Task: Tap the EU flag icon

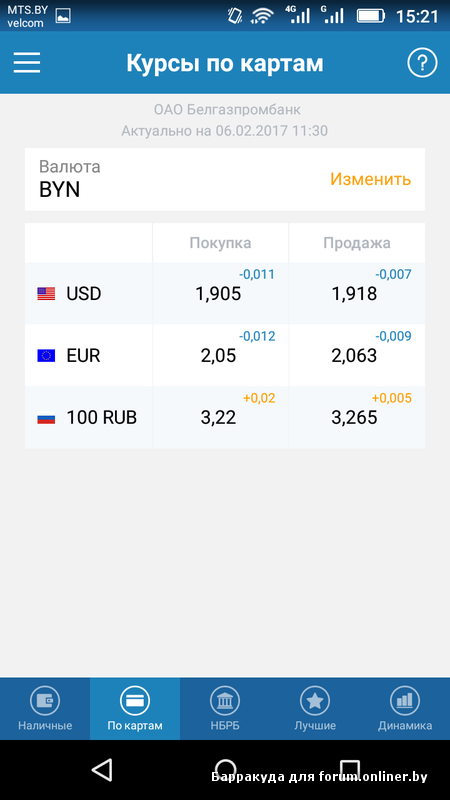Action: point(46,356)
